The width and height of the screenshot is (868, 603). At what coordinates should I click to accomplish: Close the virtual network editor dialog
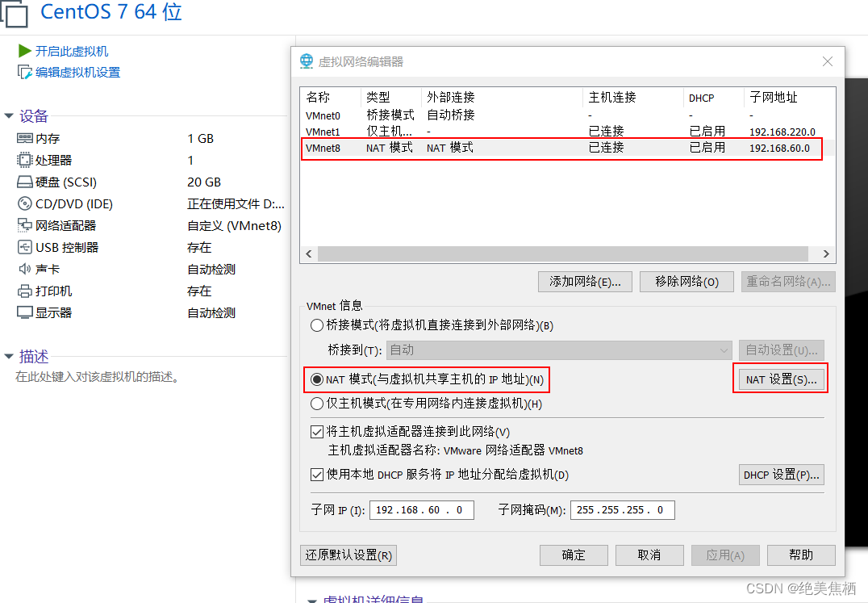pyautogui.click(x=828, y=61)
